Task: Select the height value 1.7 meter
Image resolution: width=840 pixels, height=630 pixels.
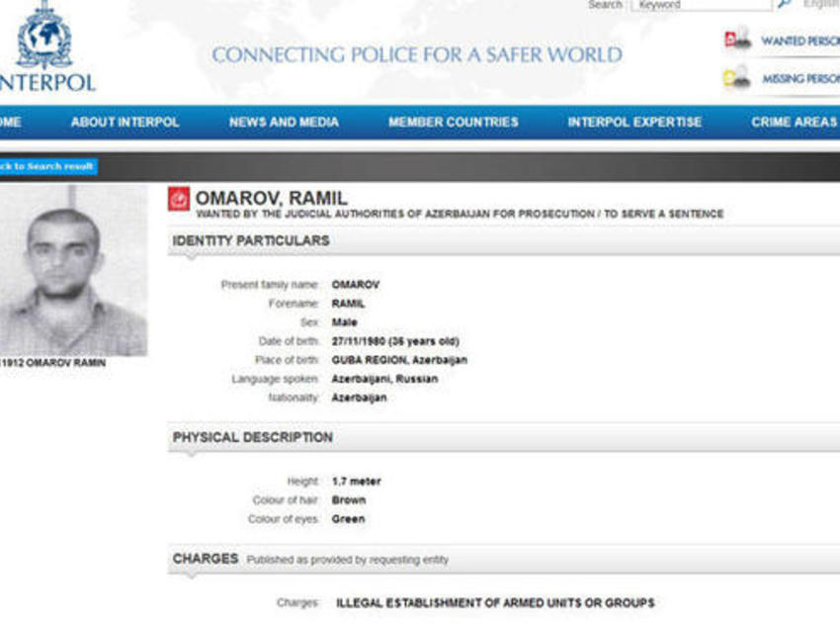Action: (356, 482)
